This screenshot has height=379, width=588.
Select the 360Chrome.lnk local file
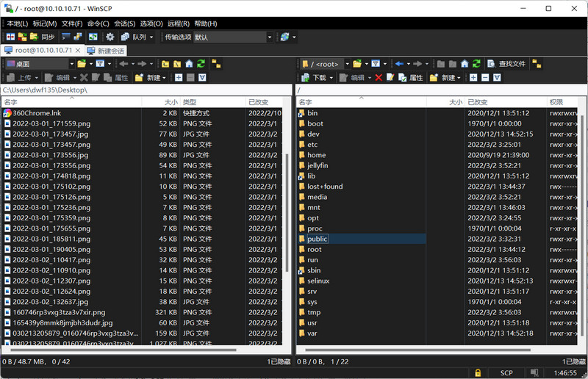[37, 113]
